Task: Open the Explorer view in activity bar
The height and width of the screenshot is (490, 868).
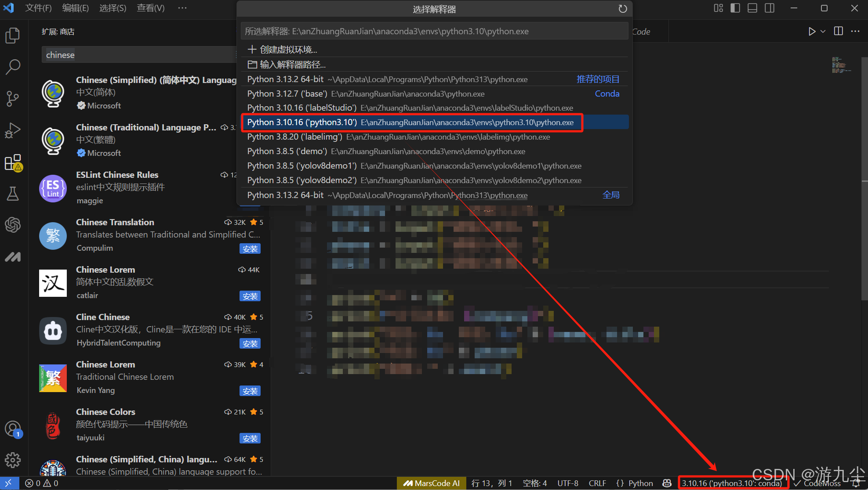Action: click(13, 35)
